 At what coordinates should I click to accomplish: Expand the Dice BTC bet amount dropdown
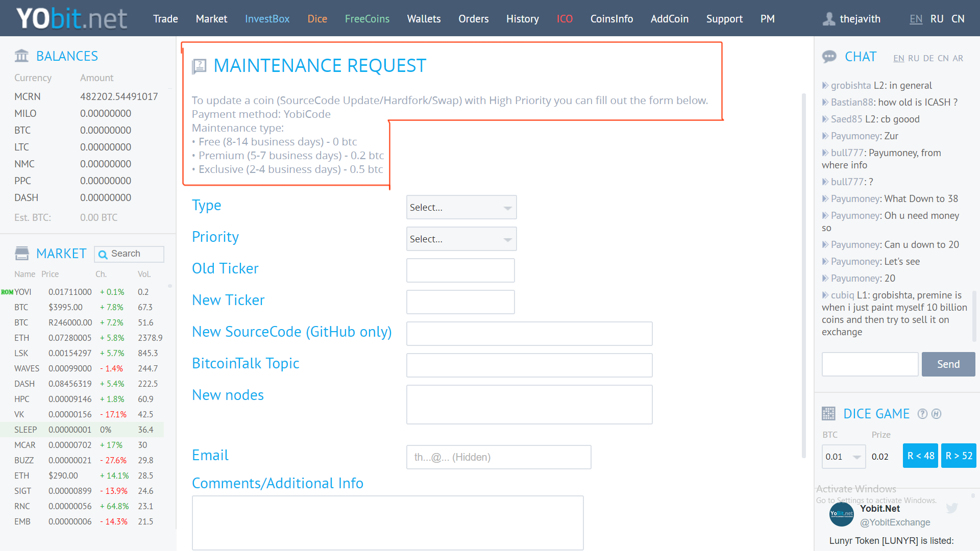[843, 457]
